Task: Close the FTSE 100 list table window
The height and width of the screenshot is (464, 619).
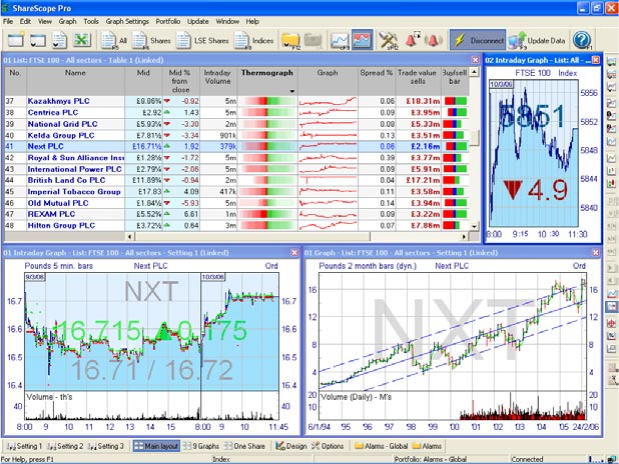Action: coord(475,60)
